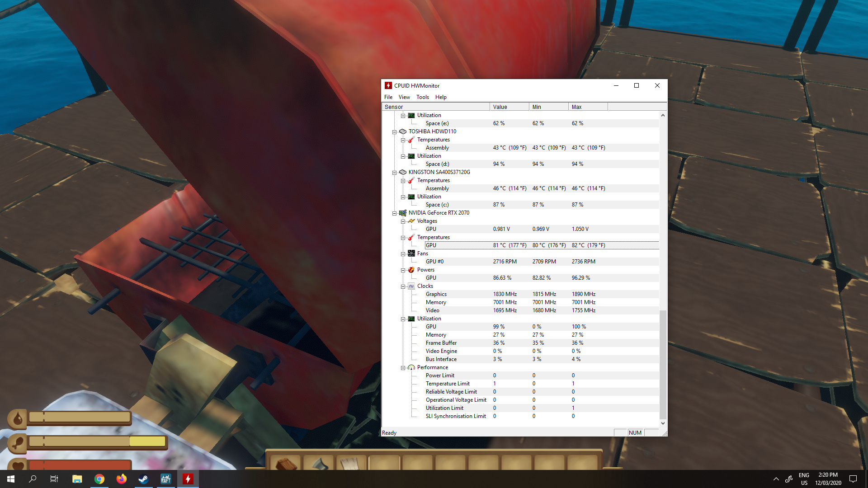Click the Voltages lightning icon
This screenshot has width=868, height=488.
tap(411, 221)
